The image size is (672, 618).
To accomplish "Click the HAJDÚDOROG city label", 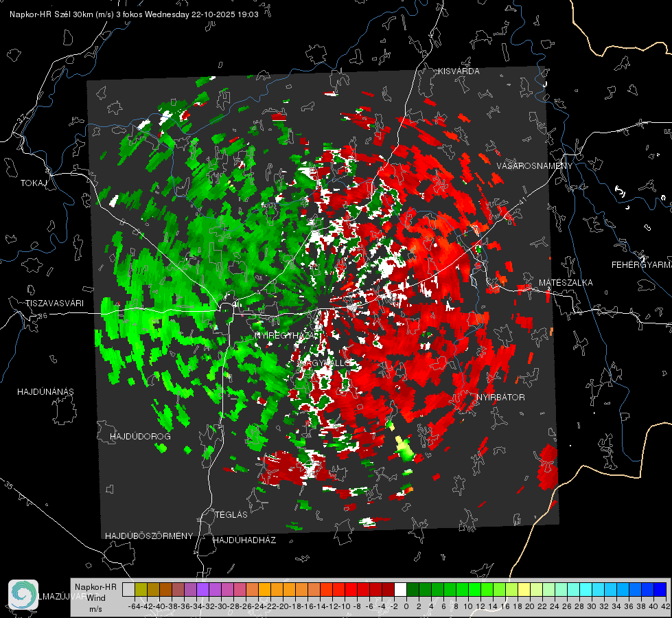I will point(140,436).
